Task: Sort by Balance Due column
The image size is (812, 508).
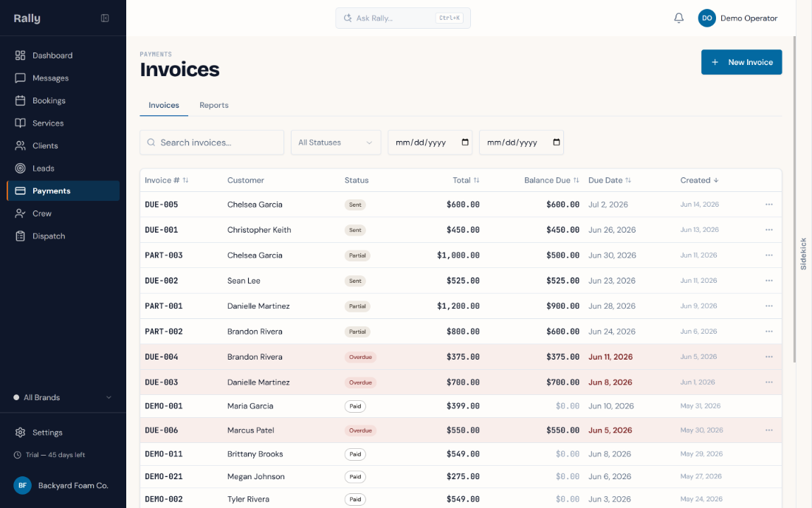Action: click(551, 180)
